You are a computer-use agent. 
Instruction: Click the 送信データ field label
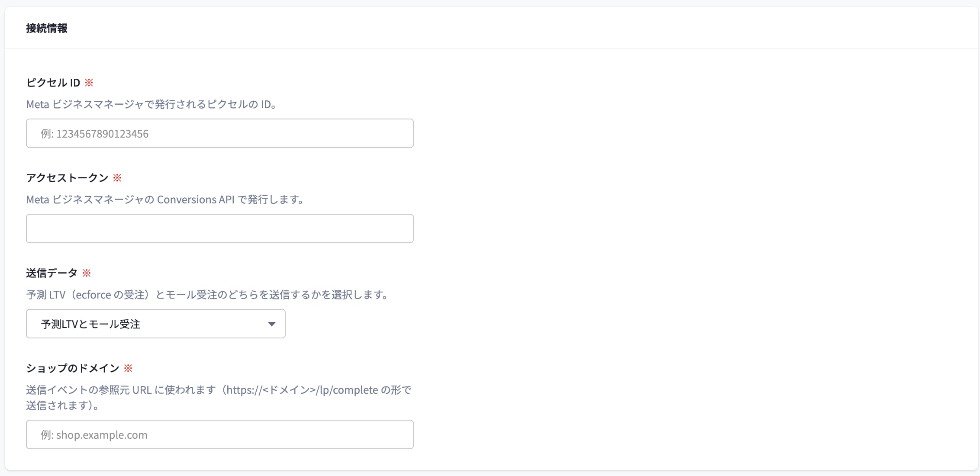click(52, 273)
